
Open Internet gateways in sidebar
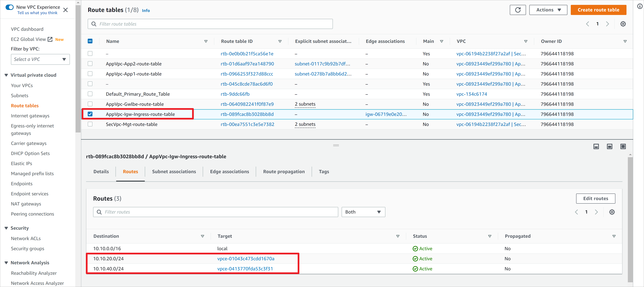pos(30,116)
